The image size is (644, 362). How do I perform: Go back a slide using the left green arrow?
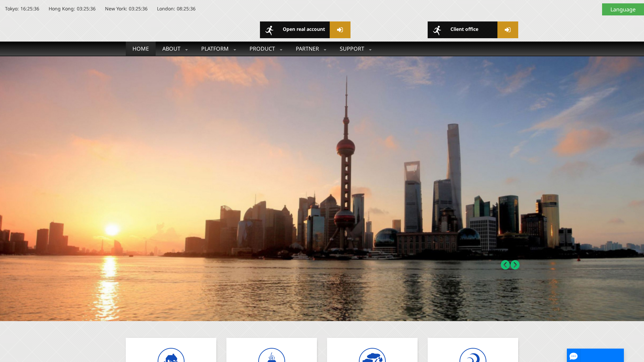(505, 265)
